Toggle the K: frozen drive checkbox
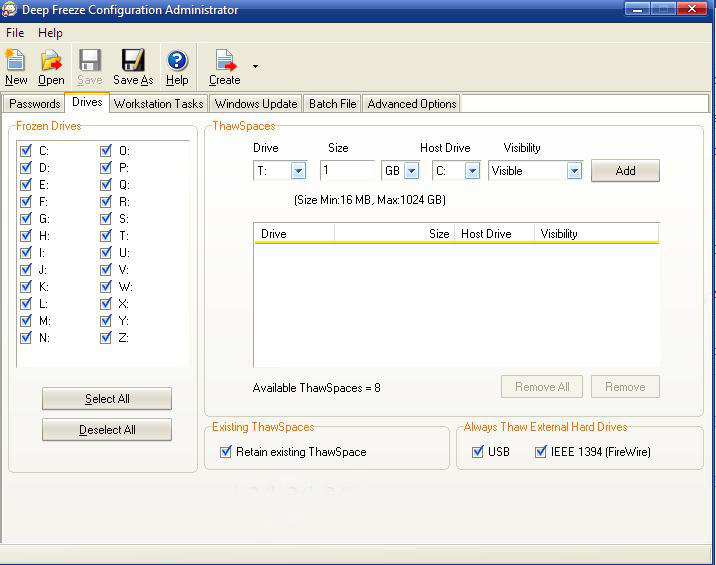 tap(26, 287)
